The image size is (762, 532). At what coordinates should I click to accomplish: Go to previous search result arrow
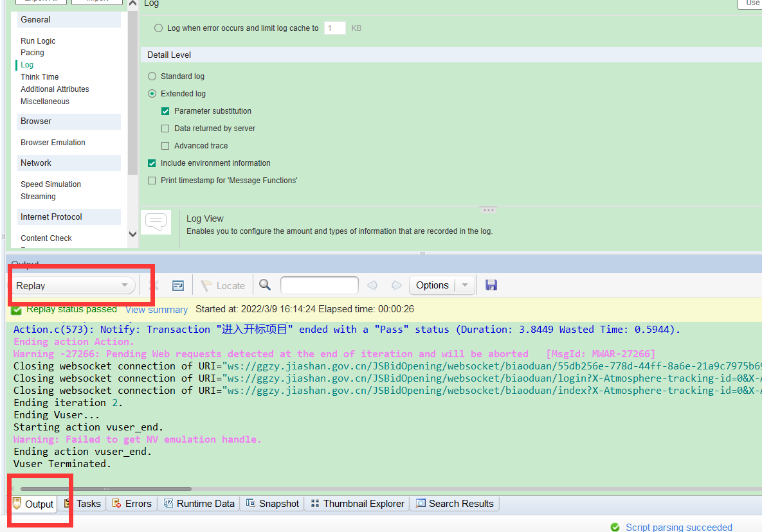[373, 285]
